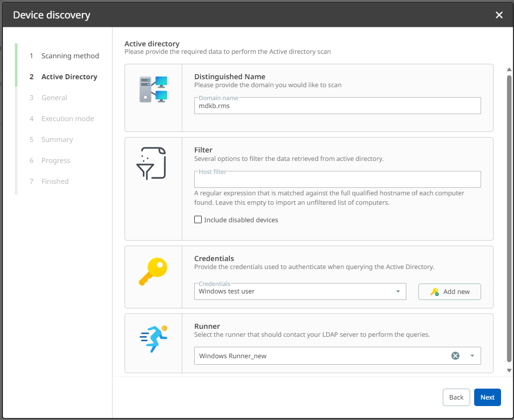
Task: Click the key icon on Add new
Action: [x=434, y=292]
